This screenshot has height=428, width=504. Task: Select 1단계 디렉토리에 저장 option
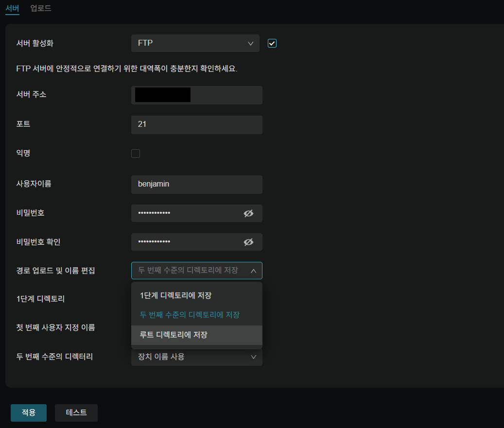(x=197, y=295)
